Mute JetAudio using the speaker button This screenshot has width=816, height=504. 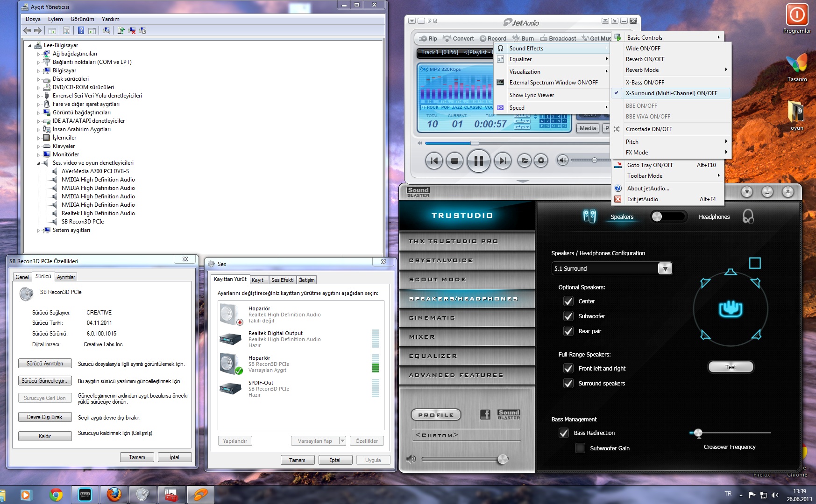(x=563, y=160)
